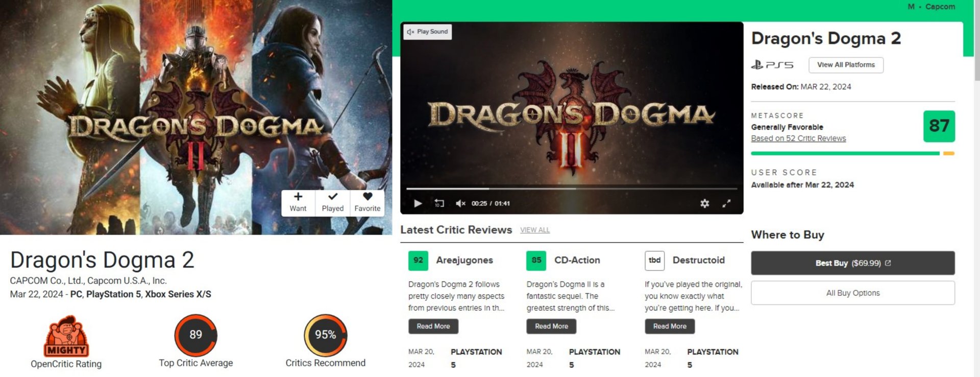Image resolution: width=980 pixels, height=377 pixels.
Task: Open the PC platform link
Action: pos(76,294)
